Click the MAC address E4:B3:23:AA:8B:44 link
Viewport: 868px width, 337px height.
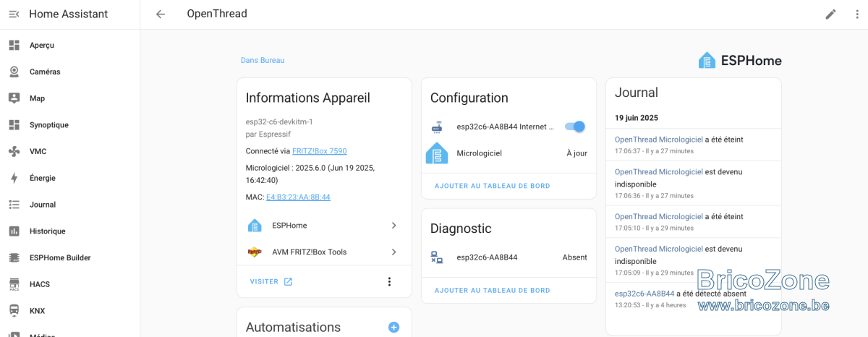pyautogui.click(x=298, y=197)
